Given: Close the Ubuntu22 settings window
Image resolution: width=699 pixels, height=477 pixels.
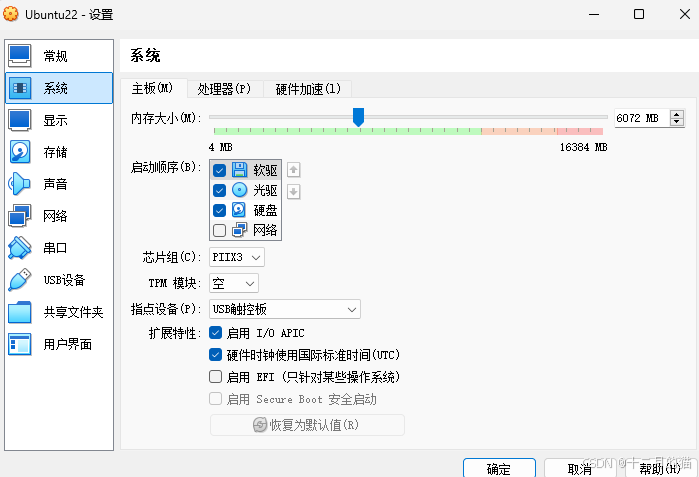Looking at the screenshot, I should pos(685,14).
